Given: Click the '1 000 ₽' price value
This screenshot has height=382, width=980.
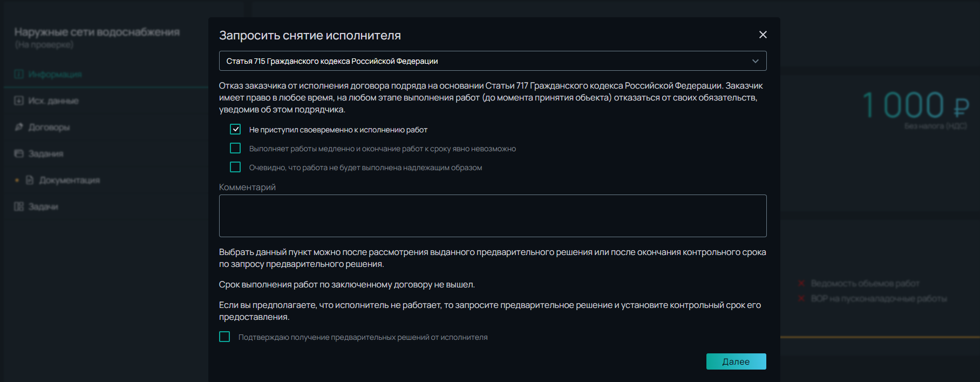Looking at the screenshot, I should (x=915, y=105).
